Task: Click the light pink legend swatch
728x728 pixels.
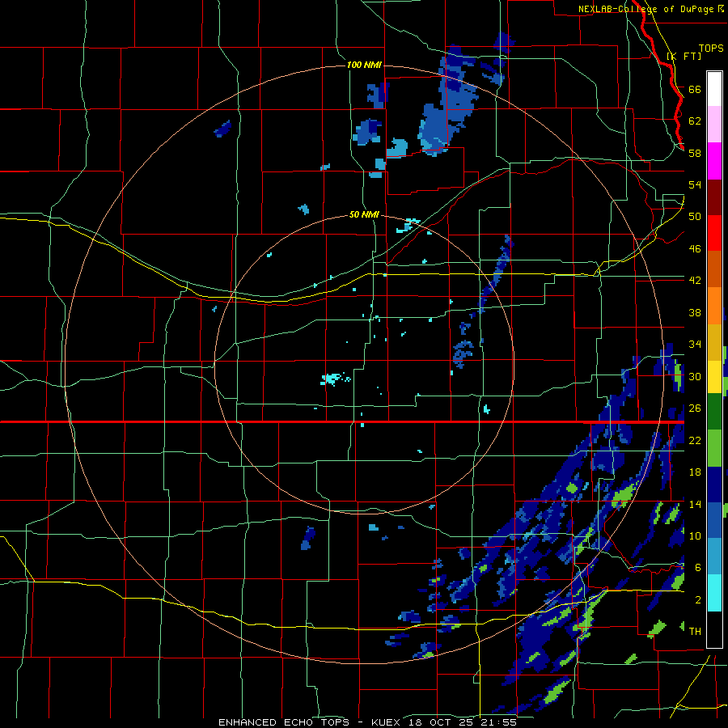Action: [714, 124]
